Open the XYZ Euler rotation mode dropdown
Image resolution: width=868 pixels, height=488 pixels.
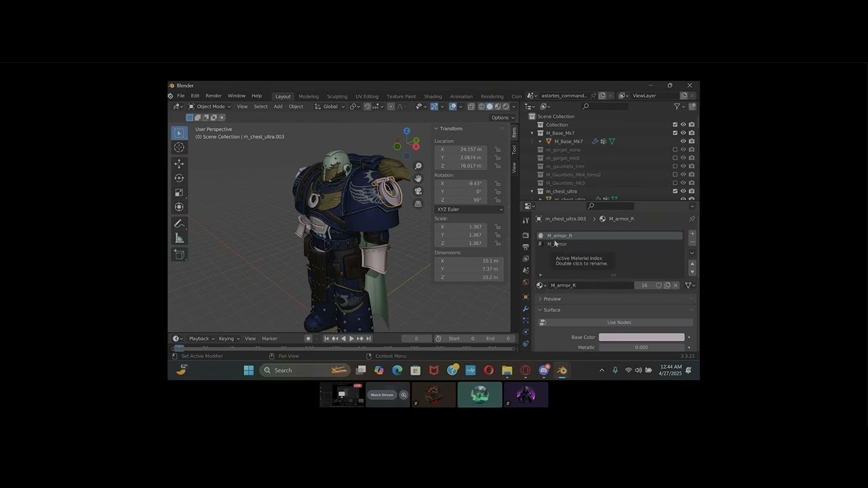tap(469, 209)
